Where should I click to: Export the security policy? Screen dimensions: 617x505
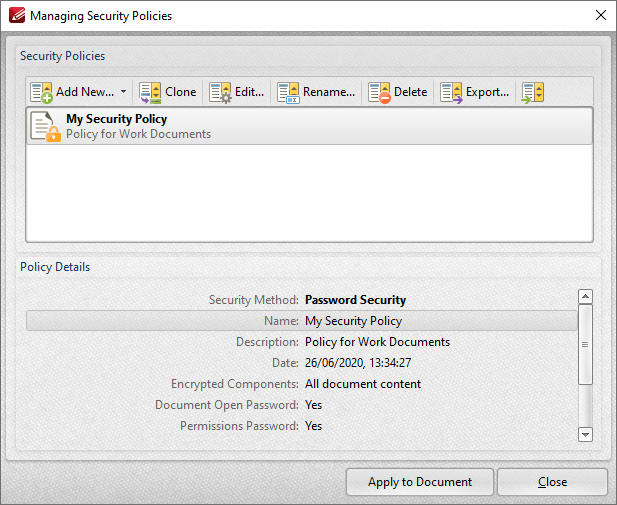point(475,92)
